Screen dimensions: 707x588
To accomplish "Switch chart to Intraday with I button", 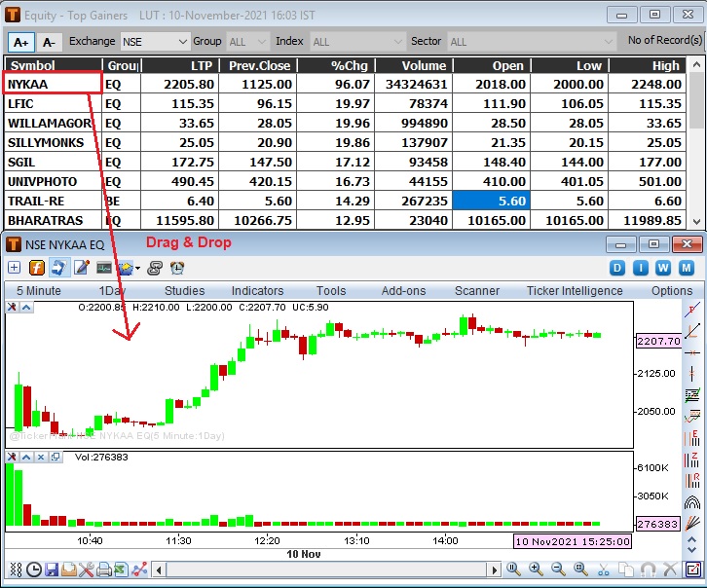I will [640, 269].
